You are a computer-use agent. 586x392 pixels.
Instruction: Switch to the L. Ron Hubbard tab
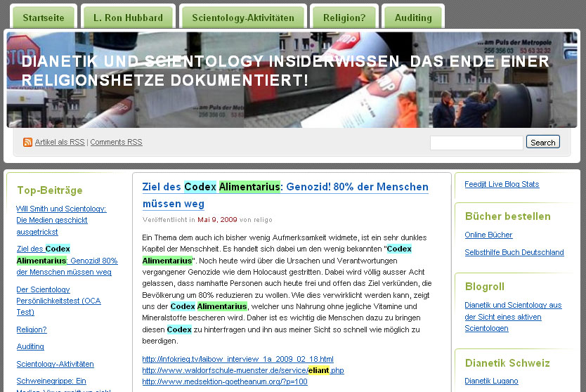(x=128, y=18)
